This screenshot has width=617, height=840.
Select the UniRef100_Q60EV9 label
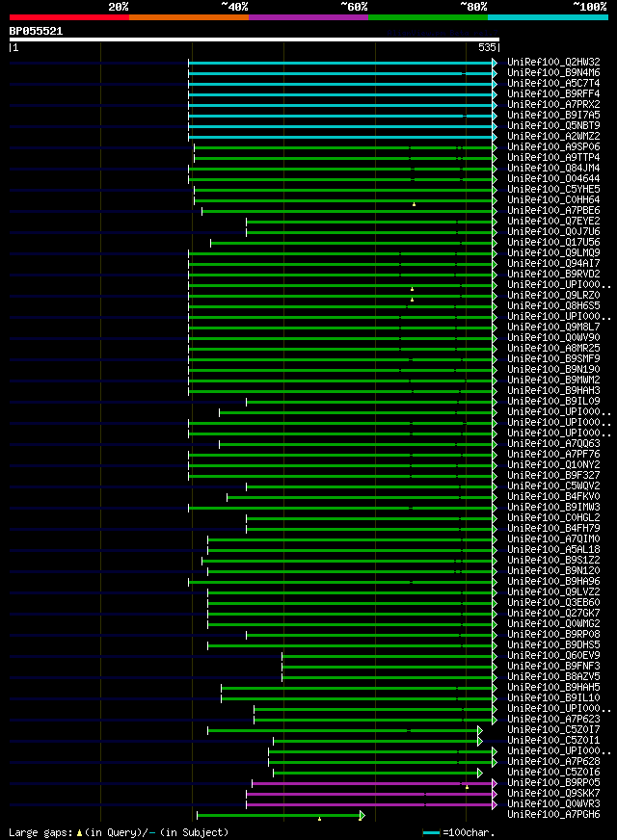coord(553,656)
